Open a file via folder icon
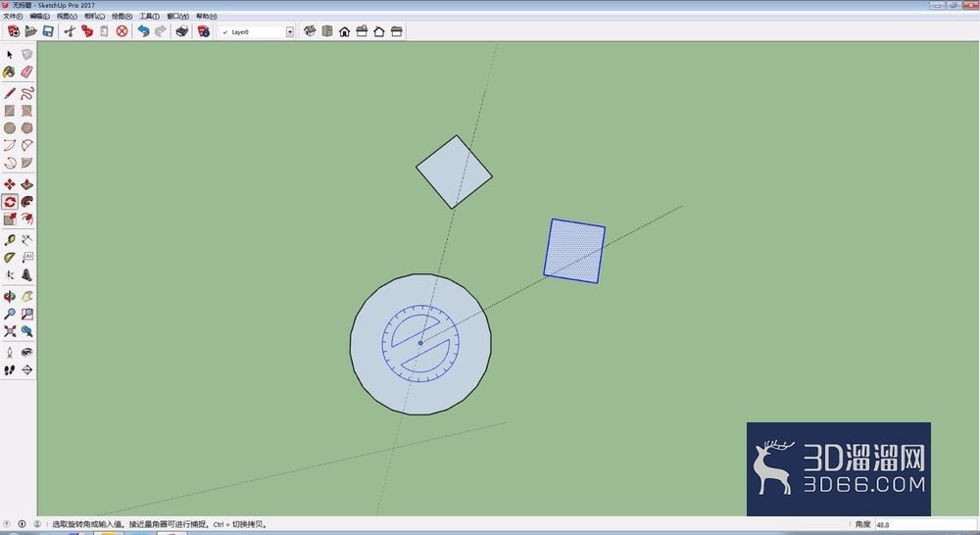The image size is (980, 535). tap(30, 31)
